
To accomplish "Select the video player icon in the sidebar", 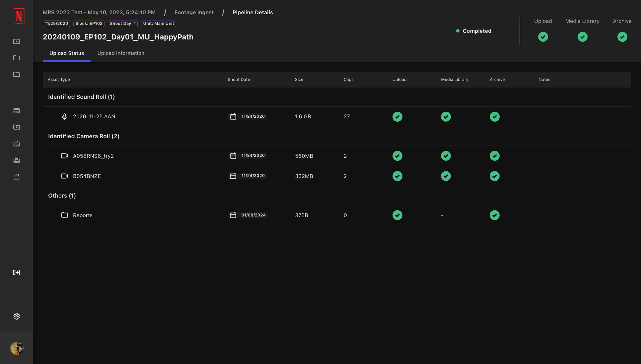I will (16, 41).
